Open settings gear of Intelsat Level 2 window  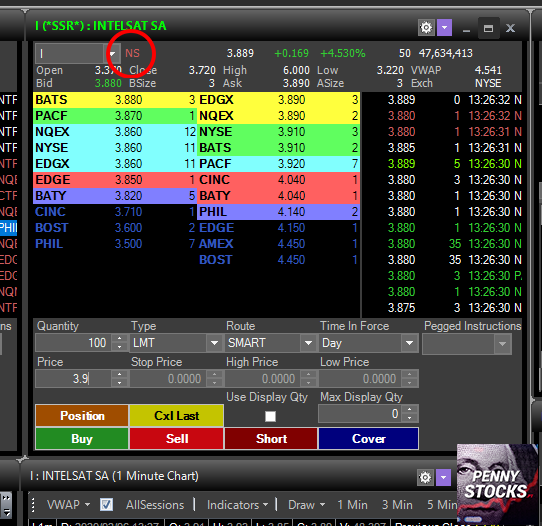point(426,28)
